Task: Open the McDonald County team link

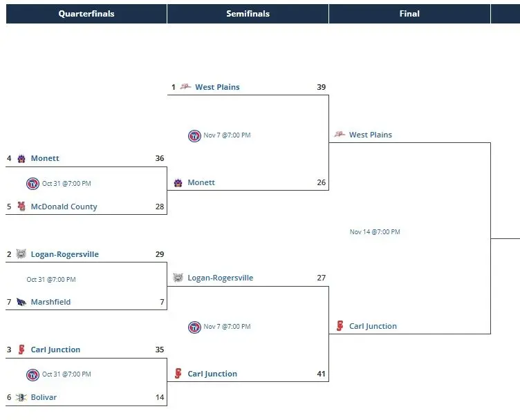Action: click(64, 207)
